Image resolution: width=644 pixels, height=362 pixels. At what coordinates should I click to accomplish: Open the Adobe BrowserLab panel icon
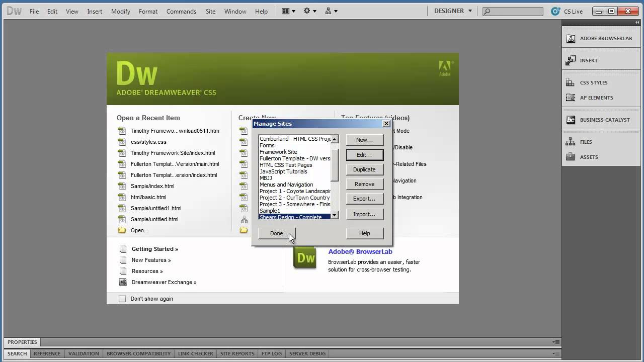coord(571,38)
